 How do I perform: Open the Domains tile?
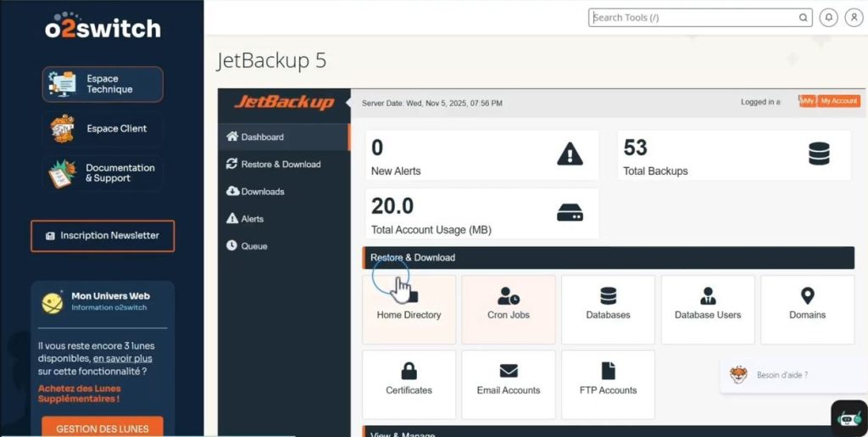[x=808, y=311]
